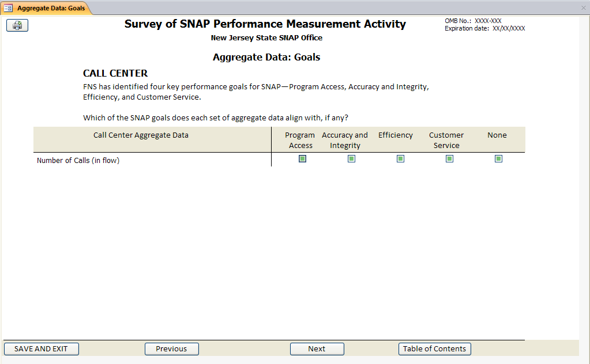Advance with the Next button

pos(317,348)
